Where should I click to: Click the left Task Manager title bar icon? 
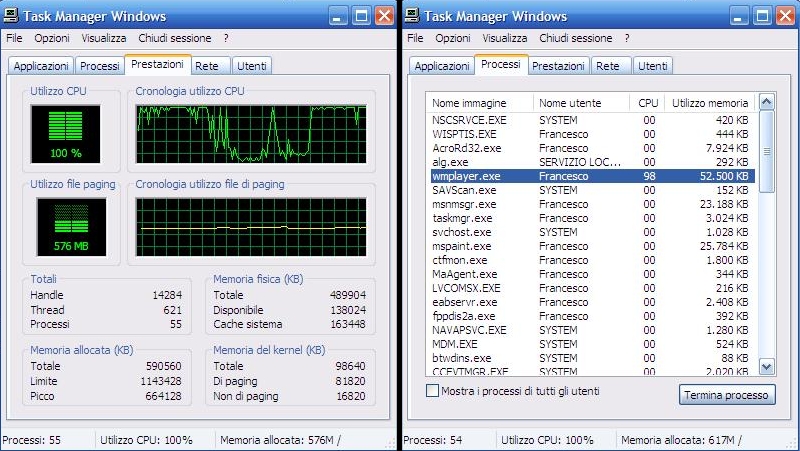11,15
